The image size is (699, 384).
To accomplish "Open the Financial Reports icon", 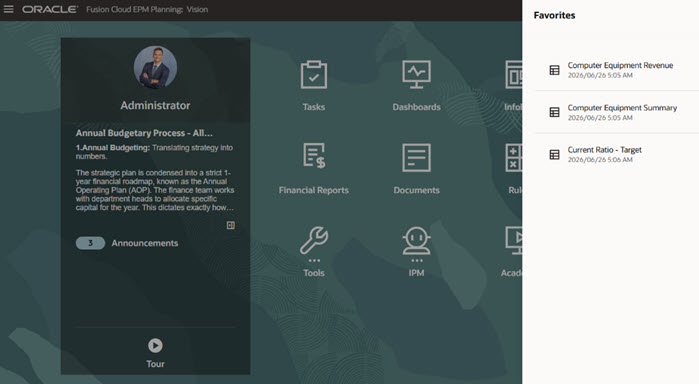I will [x=314, y=156].
